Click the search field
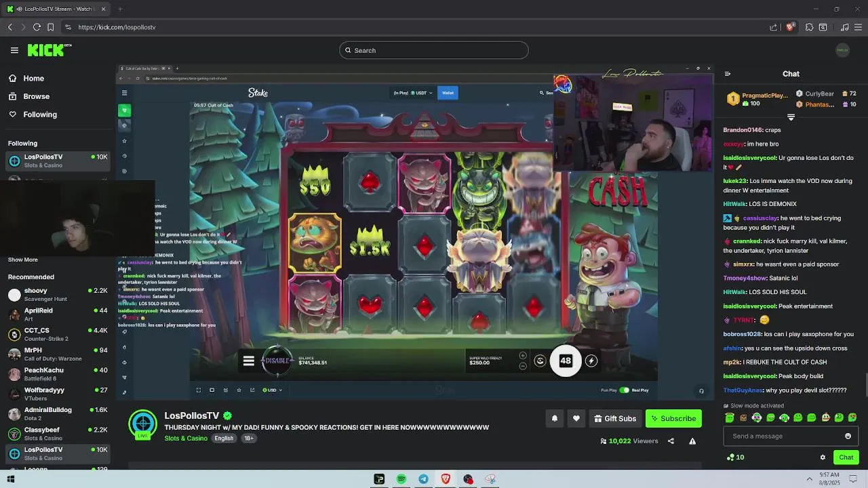Viewport: 868px width, 488px height. tap(433, 50)
